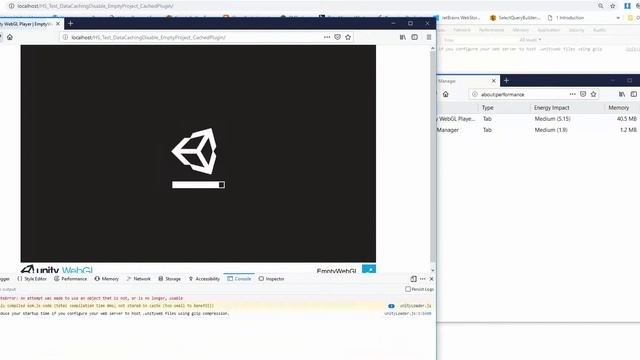This screenshot has height=360, width=640.
Task: Go home in the about:performance window
Action: [446, 94]
